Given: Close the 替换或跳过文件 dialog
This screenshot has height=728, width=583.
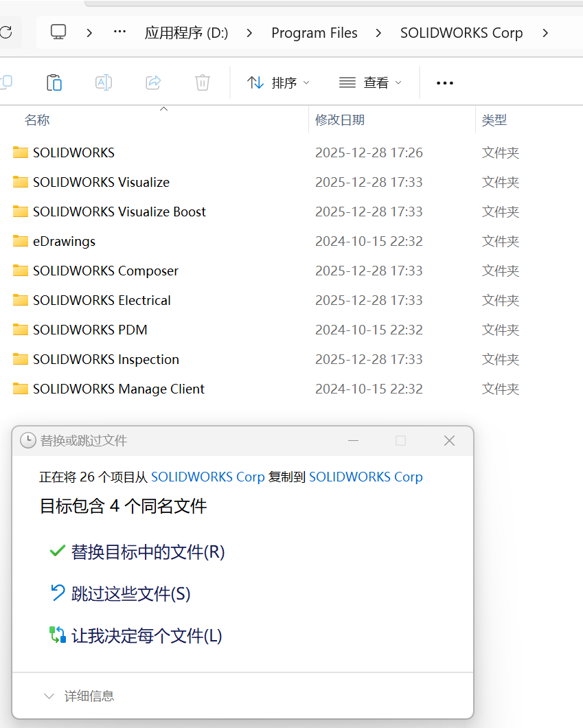Looking at the screenshot, I should (x=449, y=441).
